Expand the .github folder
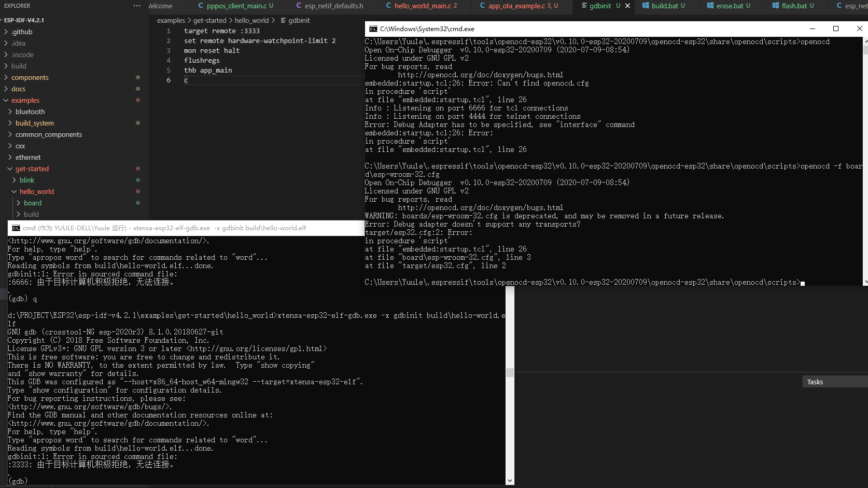The image size is (868, 488). [x=22, y=32]
